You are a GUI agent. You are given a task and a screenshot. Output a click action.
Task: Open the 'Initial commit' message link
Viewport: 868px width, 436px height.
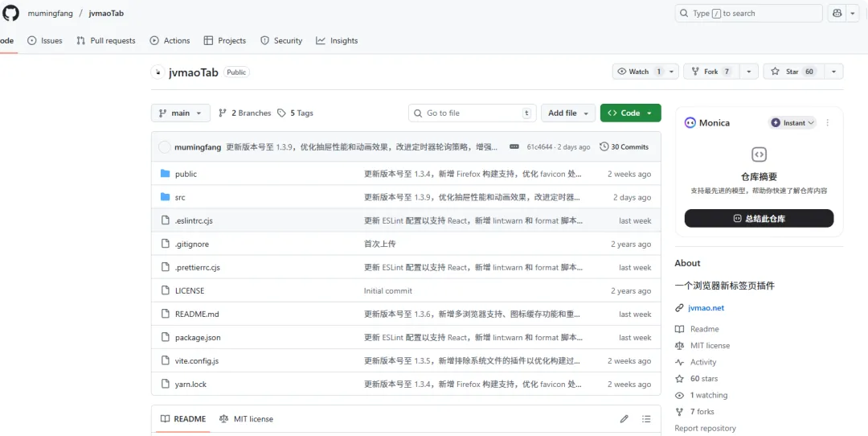point(388,290)
